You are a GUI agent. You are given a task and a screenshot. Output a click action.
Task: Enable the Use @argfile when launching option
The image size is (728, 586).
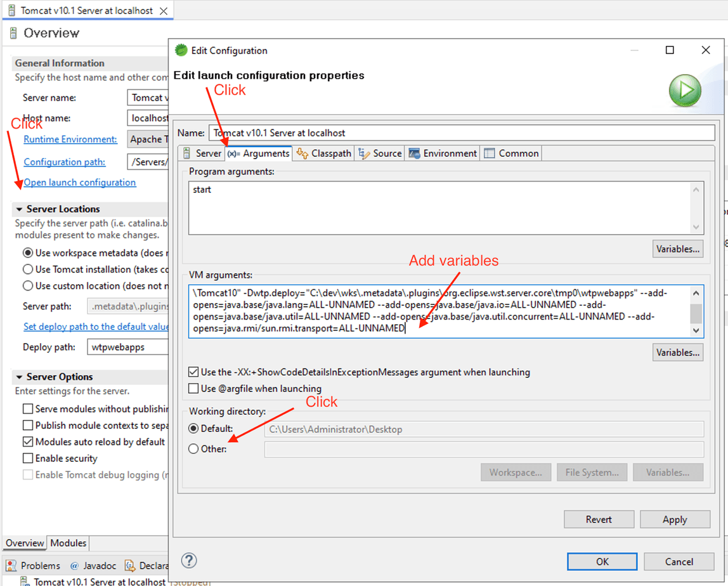[193, 389]
